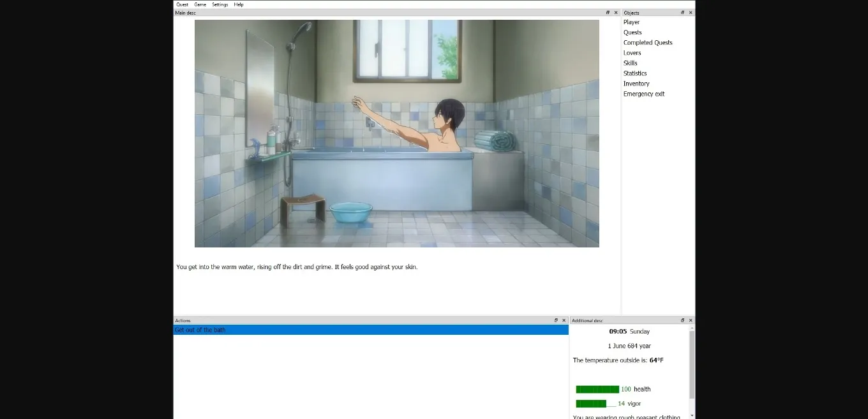The width and height of the screenshot is (868, 419).
Task: Undock the Objects panel via its float icon
Action: point(682,12)
